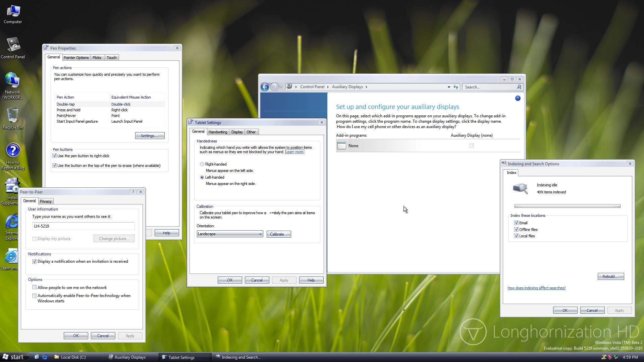This screenshot has width=644, height=362.
Task: Expand the breadcrumb arrow after Control Panel
Action: pos(328,87)
